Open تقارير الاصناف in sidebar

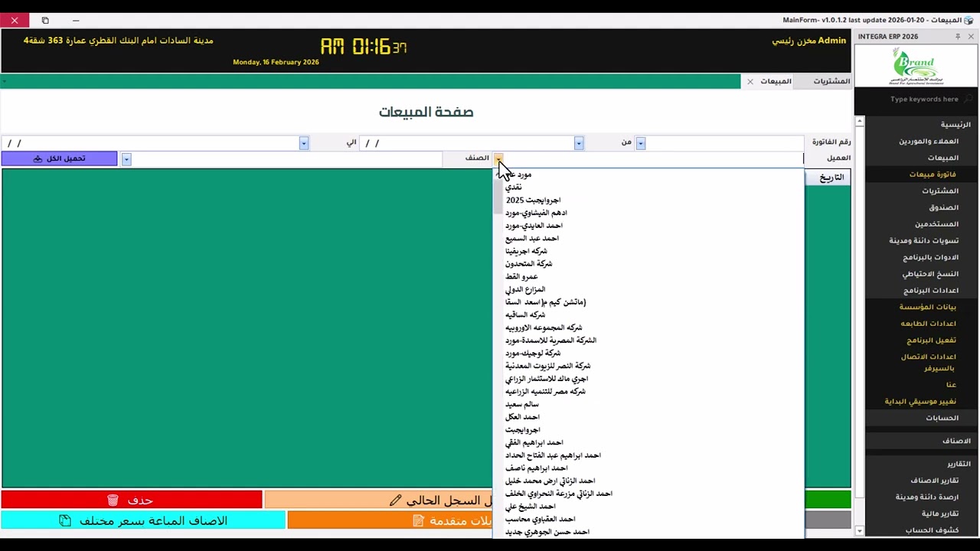coord(935,481)
